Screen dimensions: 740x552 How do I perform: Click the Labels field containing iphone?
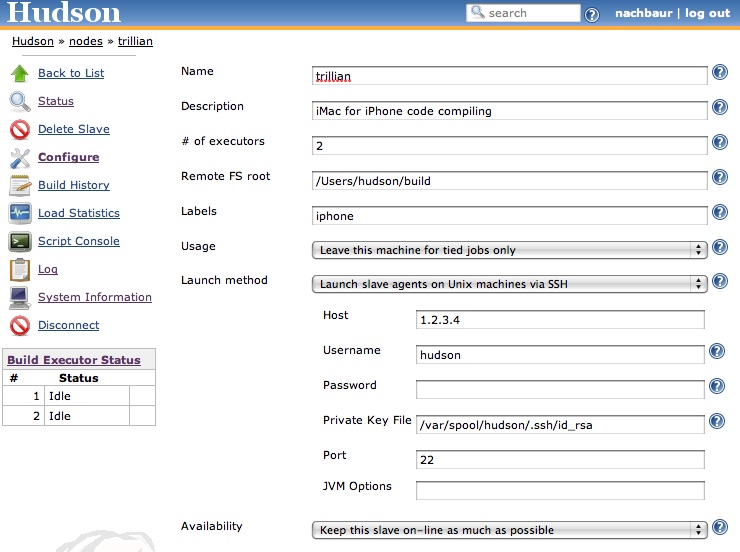click(510, 216)
